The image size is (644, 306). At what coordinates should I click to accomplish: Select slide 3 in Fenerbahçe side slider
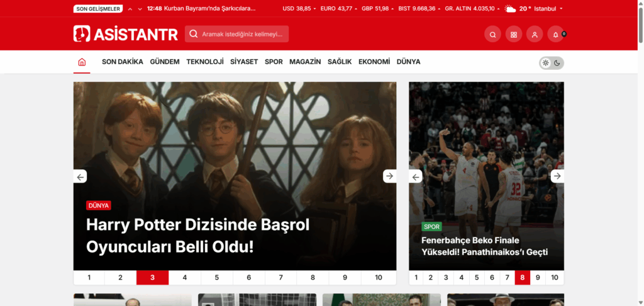click(x=446, y=278)
